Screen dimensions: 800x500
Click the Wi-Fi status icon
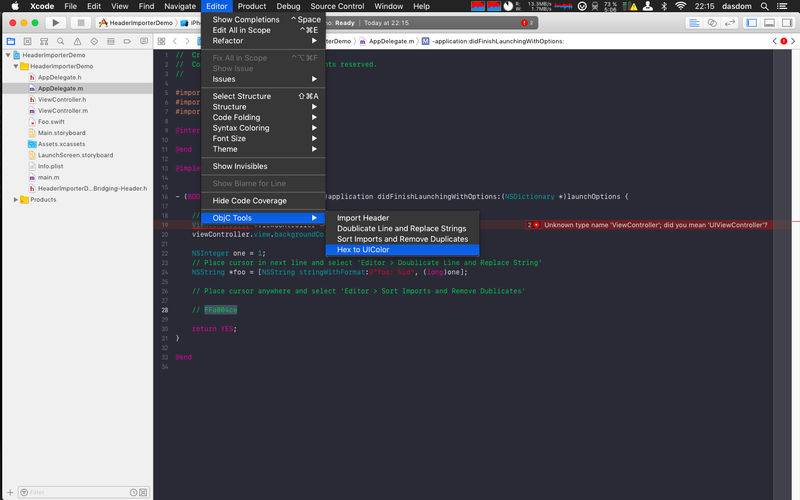[681, 6]
